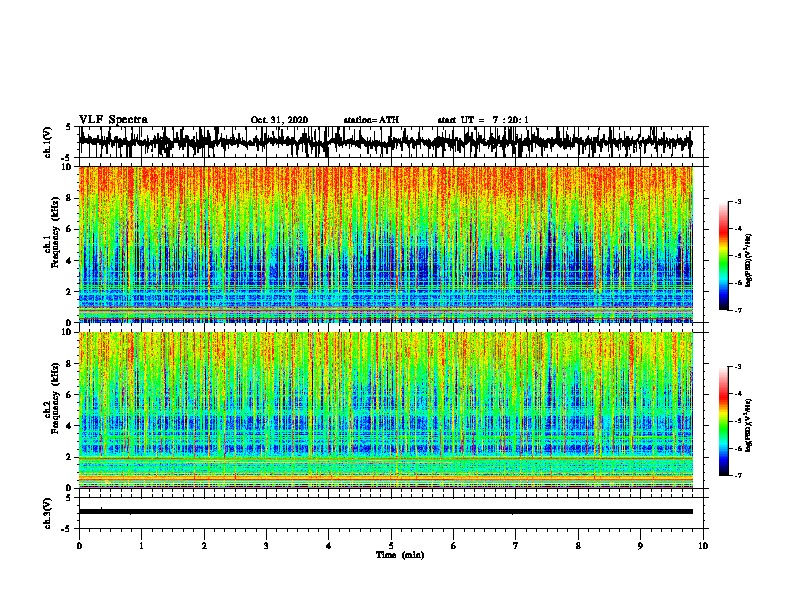792x612 pixels.
Task: Click time axis tick label 1
Action: point(142,546)
